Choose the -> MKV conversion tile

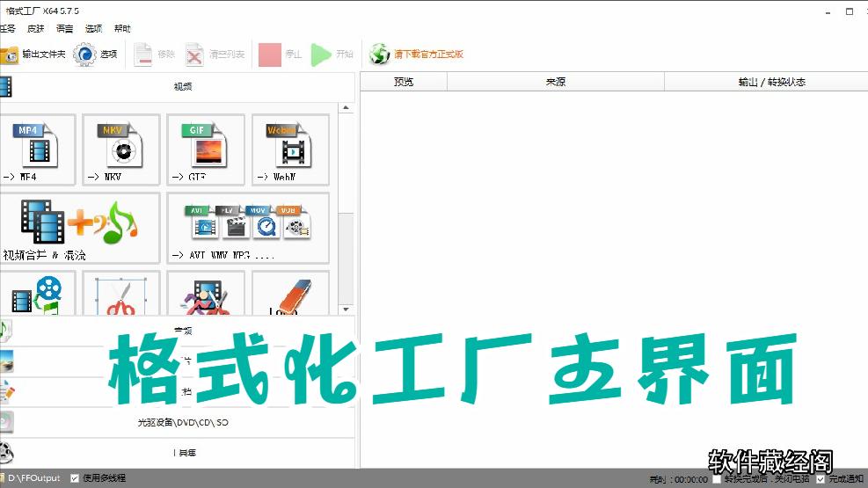click(x=121, y=150)
